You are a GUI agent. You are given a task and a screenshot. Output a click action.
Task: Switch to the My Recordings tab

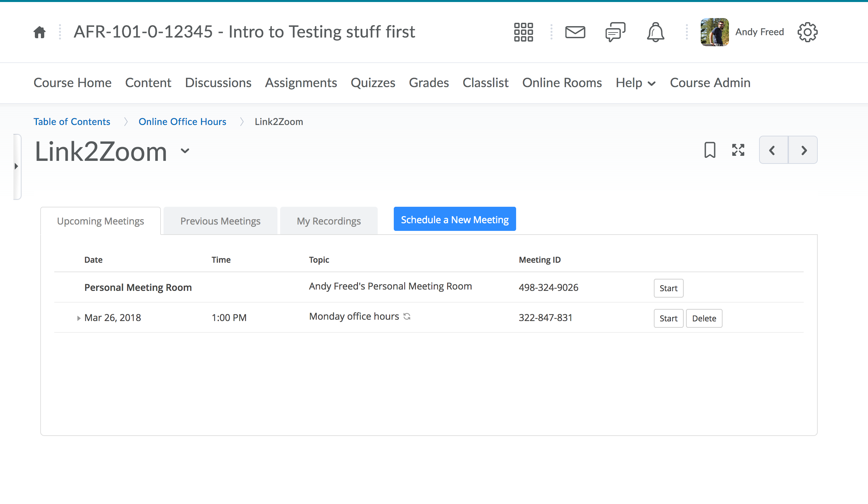328,221
